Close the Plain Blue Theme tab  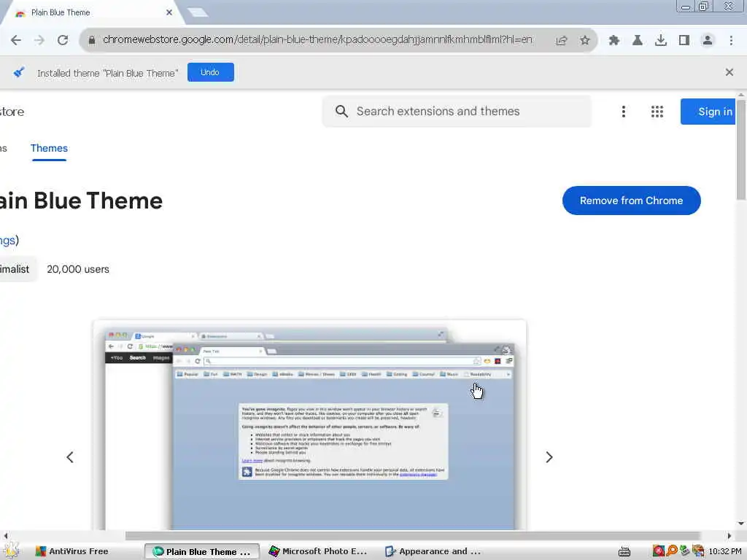169,12
